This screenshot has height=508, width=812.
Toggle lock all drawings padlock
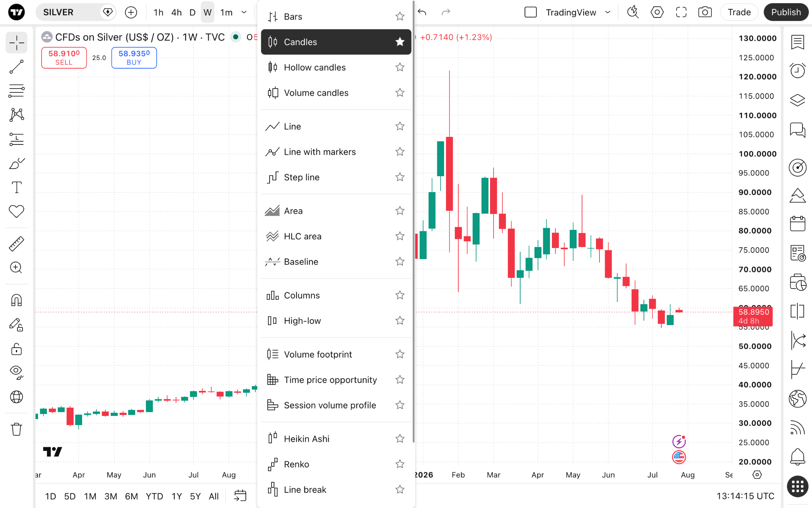(x=16, y=349)
